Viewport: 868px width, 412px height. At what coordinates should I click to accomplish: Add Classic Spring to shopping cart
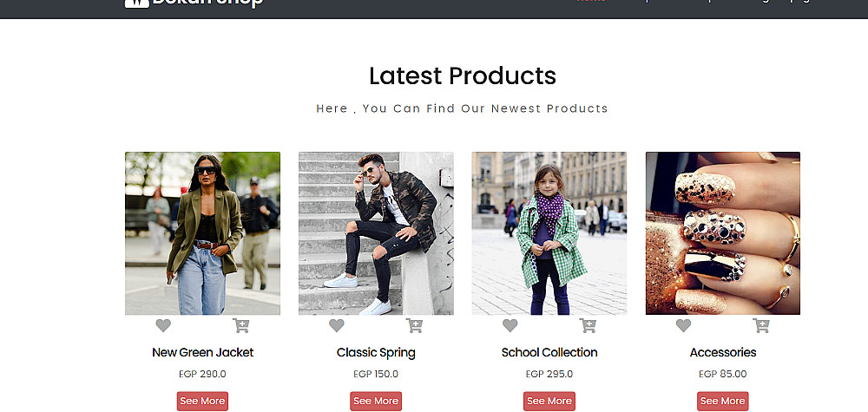[x=415, y=326]
